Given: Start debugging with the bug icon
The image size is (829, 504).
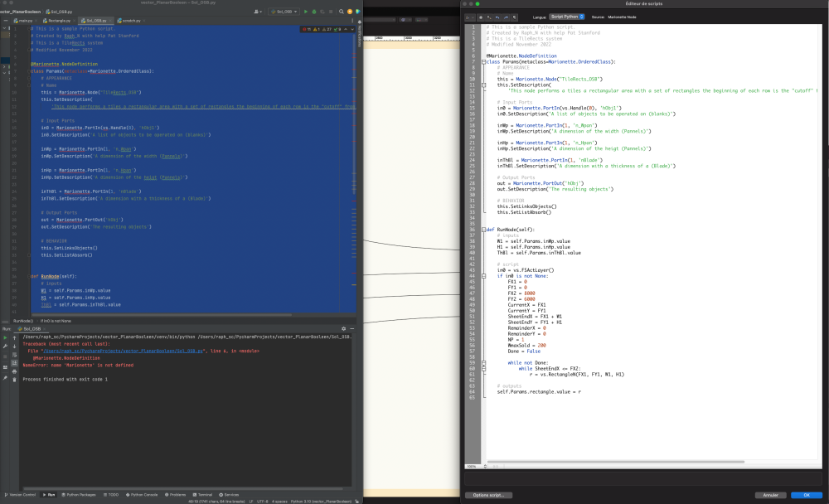Looking at the screenshot, I should (314, 12).
